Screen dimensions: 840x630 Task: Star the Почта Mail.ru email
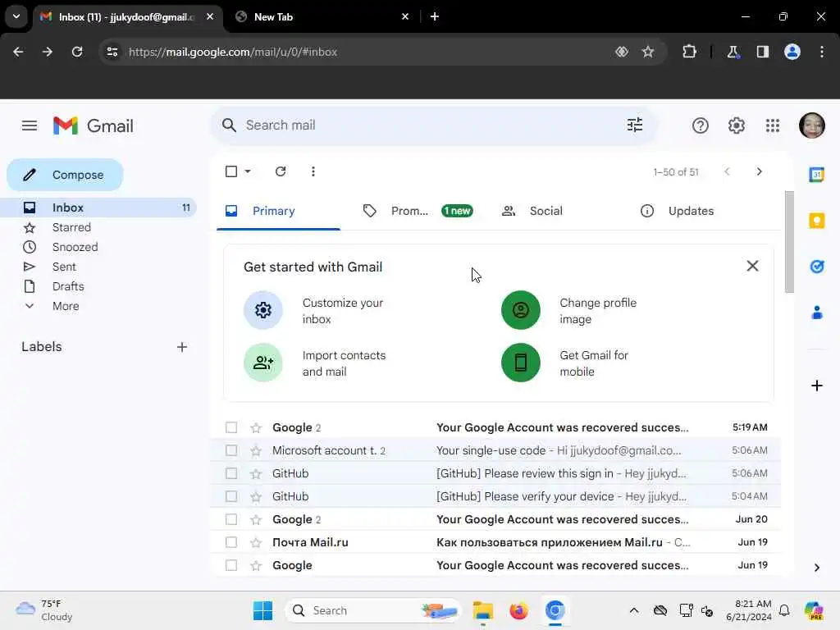(256, 543)
